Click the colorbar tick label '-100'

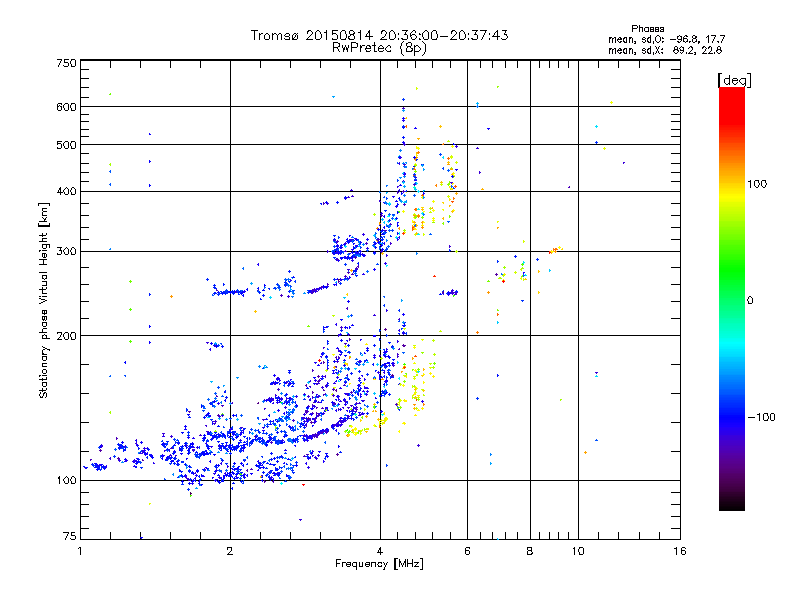(x=761, y=417)
